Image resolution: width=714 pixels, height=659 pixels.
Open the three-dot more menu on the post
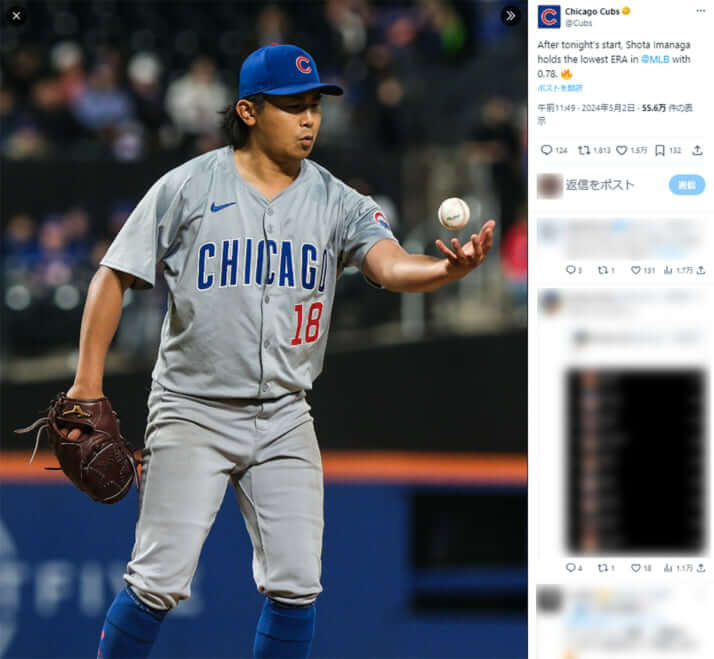pyautogui.click(x=701, y=11)
